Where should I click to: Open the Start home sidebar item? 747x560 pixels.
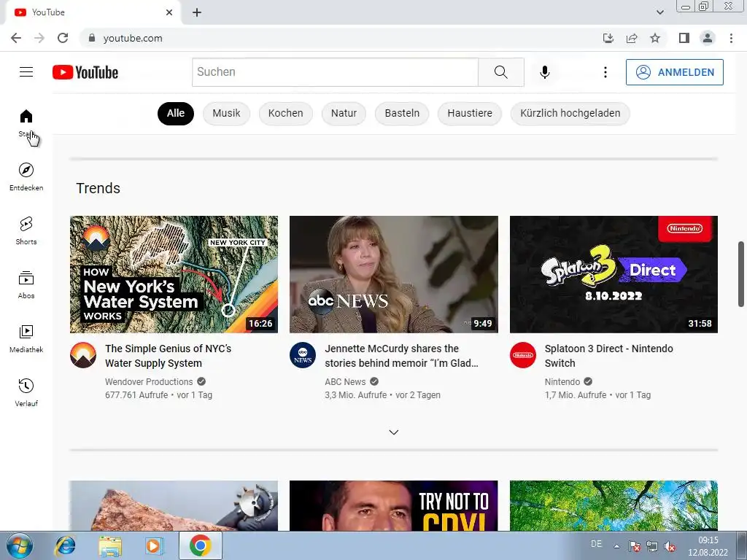(26, 122)
